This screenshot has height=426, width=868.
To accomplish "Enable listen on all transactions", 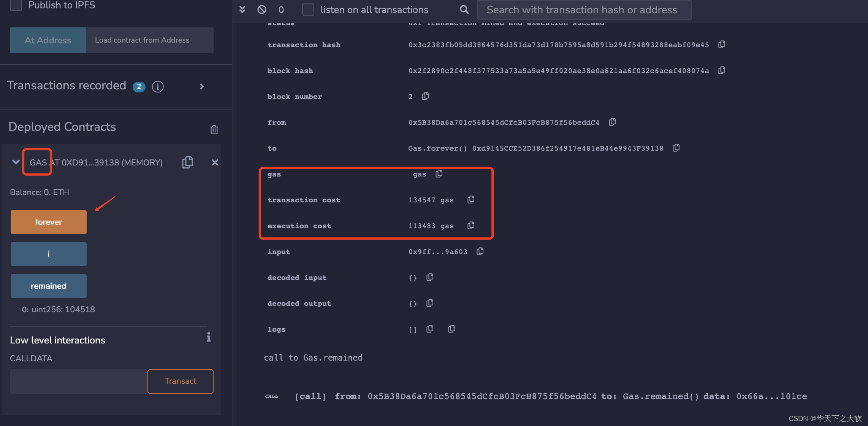I will (308, 10).
